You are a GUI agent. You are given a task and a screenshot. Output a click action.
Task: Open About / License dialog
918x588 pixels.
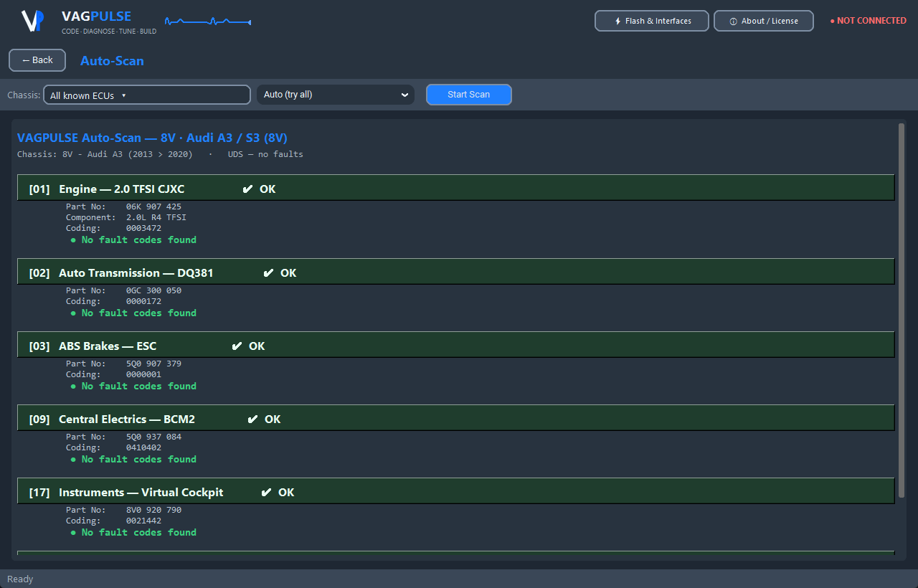coord(764,21)
